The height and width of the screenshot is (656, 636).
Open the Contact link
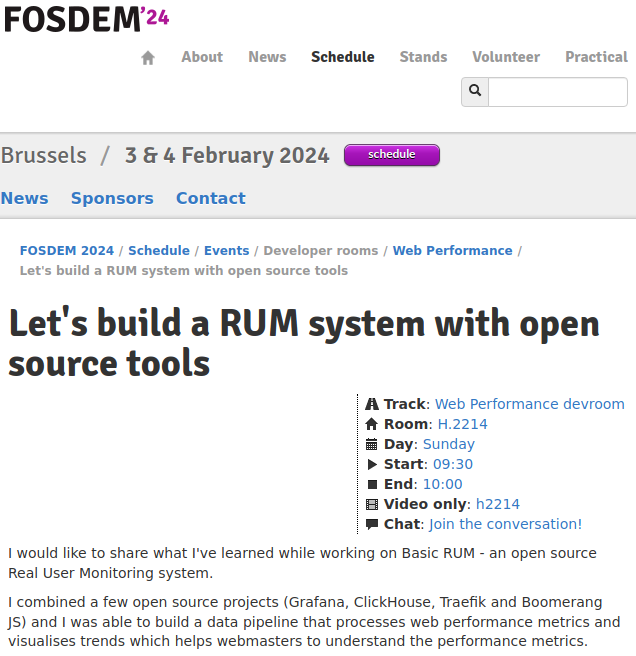tap(211, 198)
